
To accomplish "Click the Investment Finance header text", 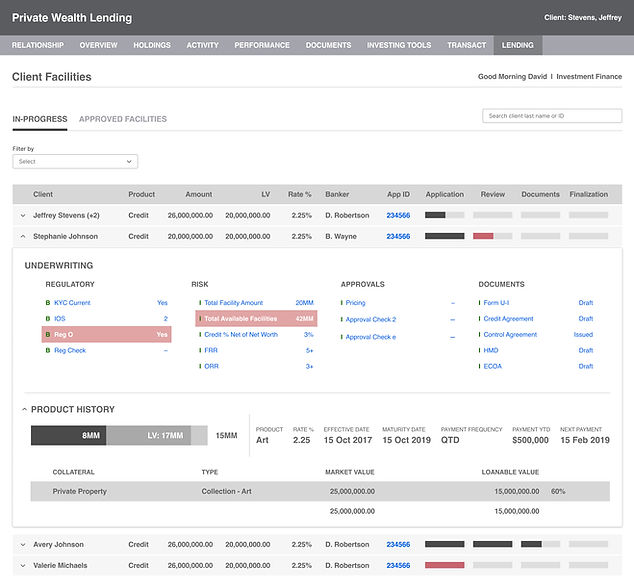I will [589, 77].
